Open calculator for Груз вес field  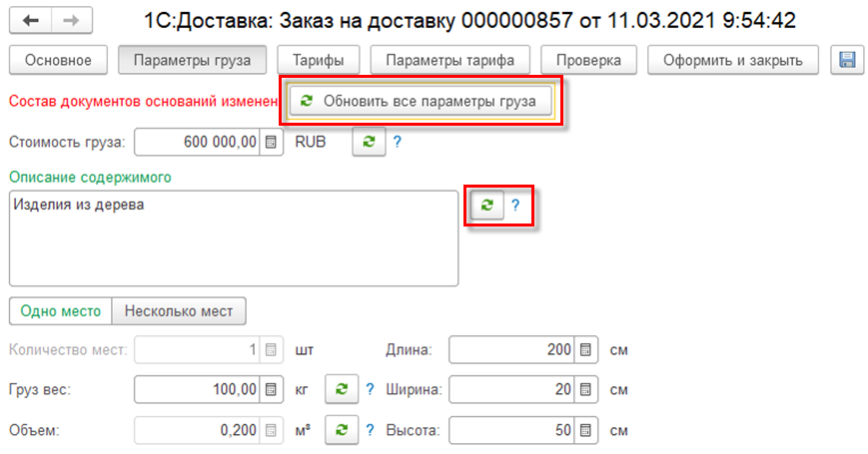coord(271,389)
